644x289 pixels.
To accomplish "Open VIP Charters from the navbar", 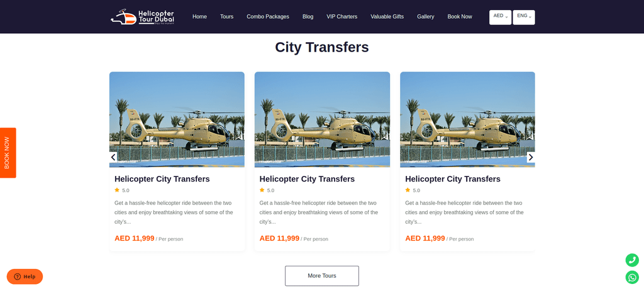I will [341, 17].
